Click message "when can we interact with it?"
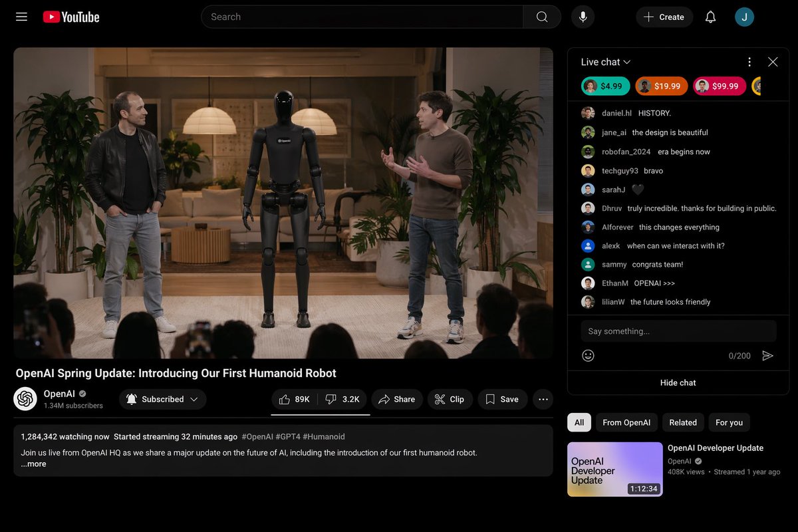Viewport: 798px width, 532px height. point(676,246)
